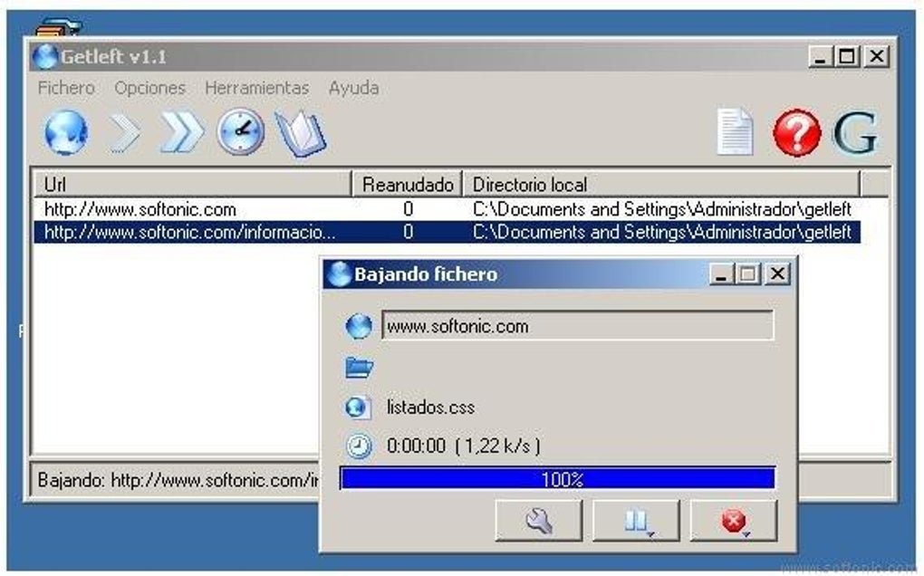This screenshot has width=924, height=576.
Task: Click the Getleft v1.1 title bar globe icon
Action: click(x=44, y=56)
